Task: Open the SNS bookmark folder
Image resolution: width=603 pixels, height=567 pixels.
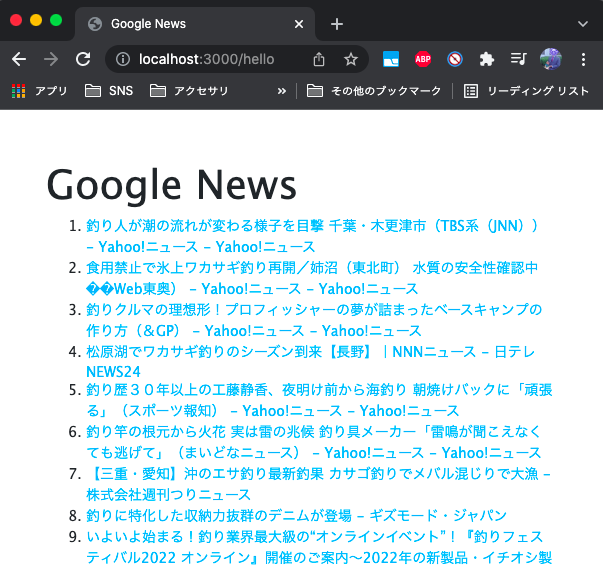Action: point(109,91)
